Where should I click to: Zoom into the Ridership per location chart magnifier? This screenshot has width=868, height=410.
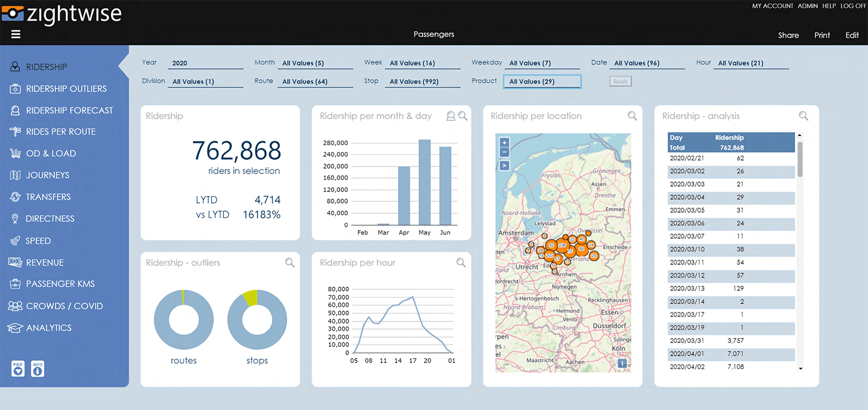click(632, 116)
